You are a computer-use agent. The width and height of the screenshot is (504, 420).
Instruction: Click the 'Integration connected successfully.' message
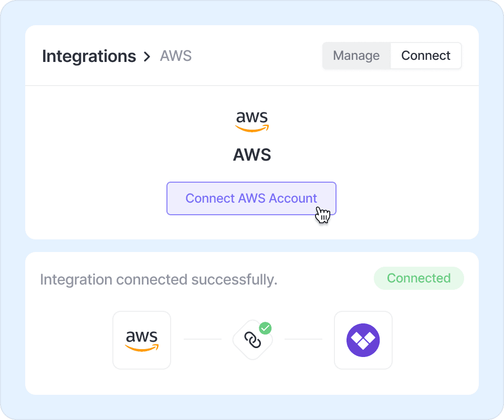coord(159,280)
